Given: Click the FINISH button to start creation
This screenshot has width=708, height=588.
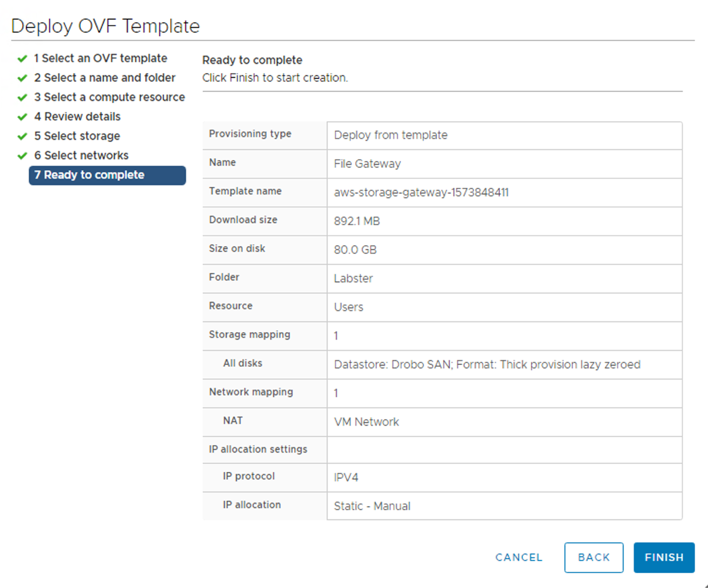Looking at the screenshot, I should point(664,557).
